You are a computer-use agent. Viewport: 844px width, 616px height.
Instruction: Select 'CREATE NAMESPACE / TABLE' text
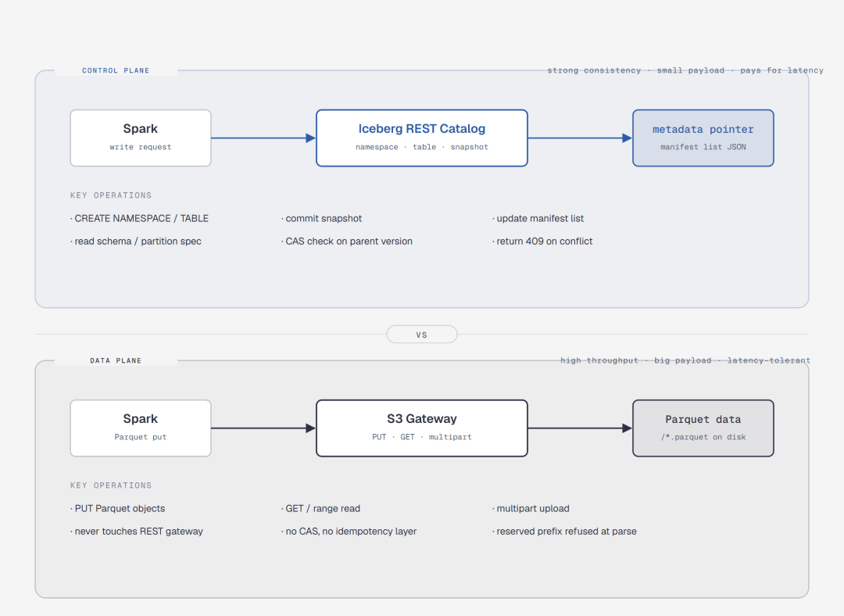pyautogui.click(x=139, y=218)
